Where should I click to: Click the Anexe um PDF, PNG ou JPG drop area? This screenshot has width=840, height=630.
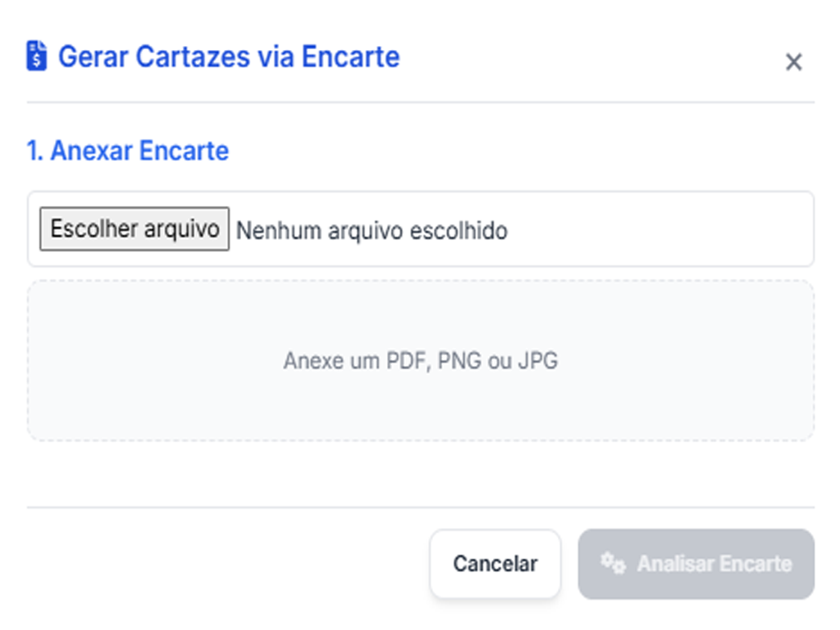(x=420, y=359)
